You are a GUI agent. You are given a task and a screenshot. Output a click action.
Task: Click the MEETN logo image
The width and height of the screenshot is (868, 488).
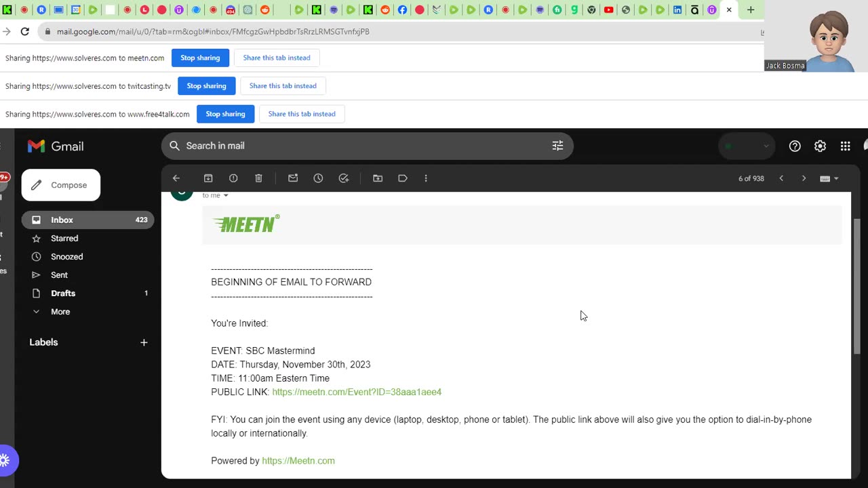[x=246, y=224]
